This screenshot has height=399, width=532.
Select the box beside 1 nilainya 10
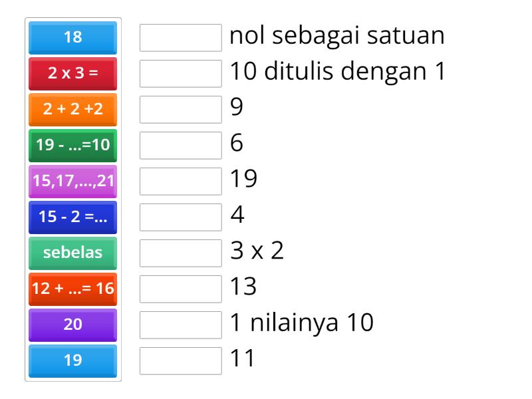click(x=180, y=325)
